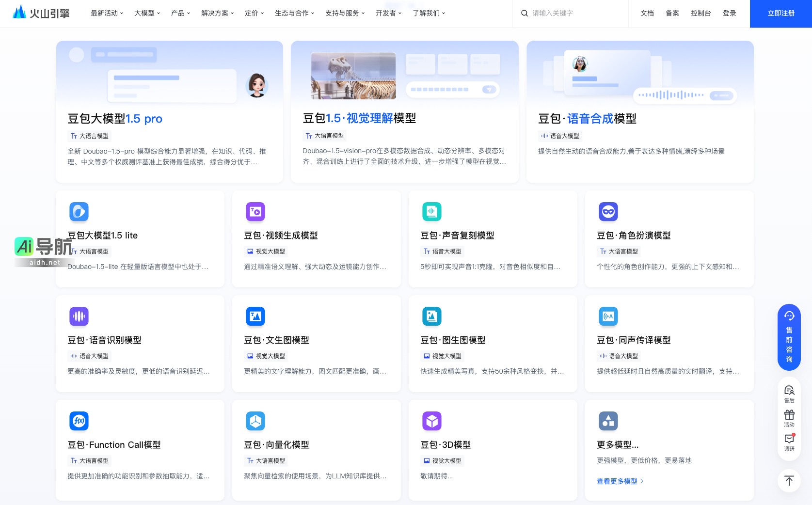Expand the 解决方案 navigation dropdown

coord(217,13)
